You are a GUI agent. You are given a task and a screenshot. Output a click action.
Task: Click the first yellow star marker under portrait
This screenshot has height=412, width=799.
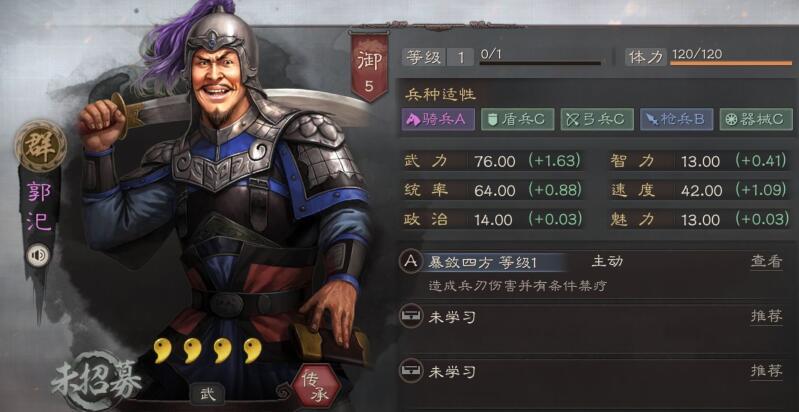pos(163,350)
